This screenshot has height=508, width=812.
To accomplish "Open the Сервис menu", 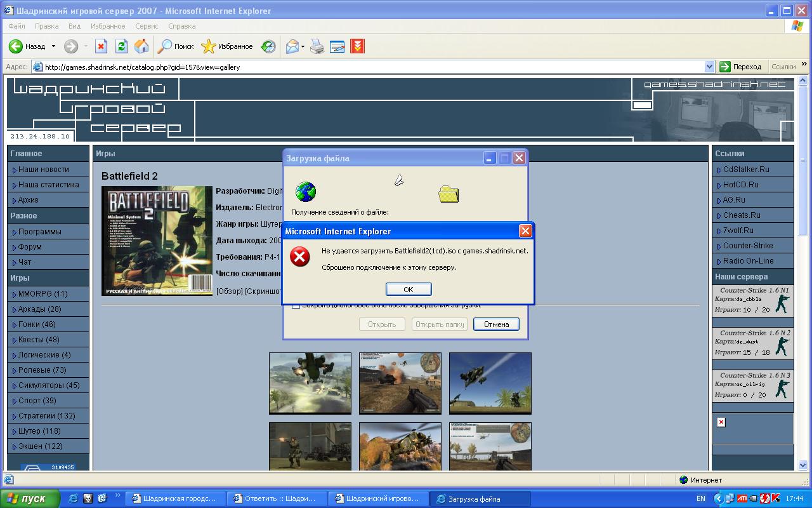I will point(147,26).
